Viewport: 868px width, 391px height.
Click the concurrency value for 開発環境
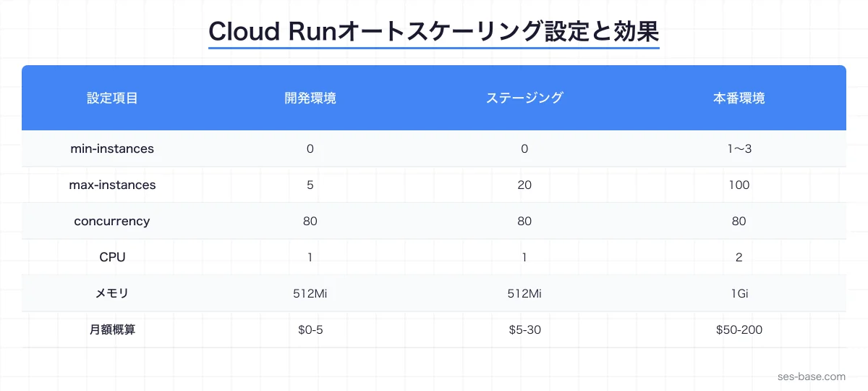(x=310, y=221)
